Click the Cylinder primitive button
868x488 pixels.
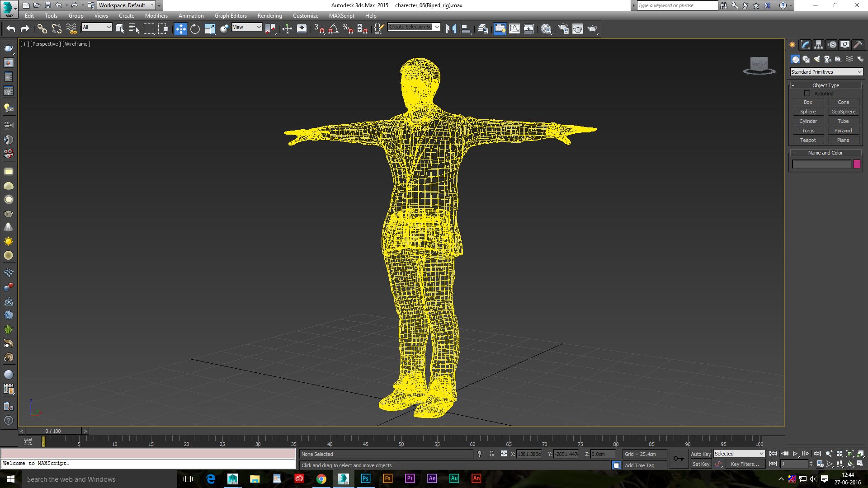(808, 121)
